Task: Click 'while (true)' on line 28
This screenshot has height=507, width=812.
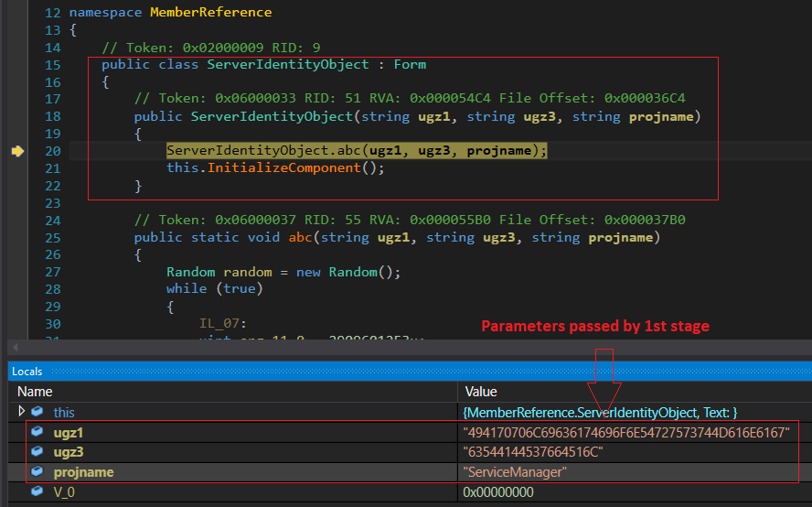Action: point(214,289)
